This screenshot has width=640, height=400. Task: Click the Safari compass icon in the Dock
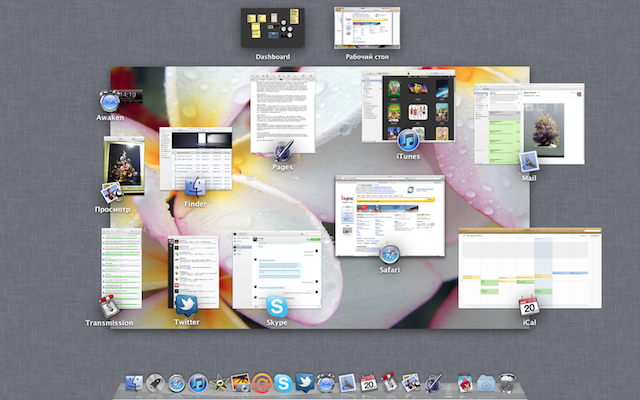click(176, 382)
